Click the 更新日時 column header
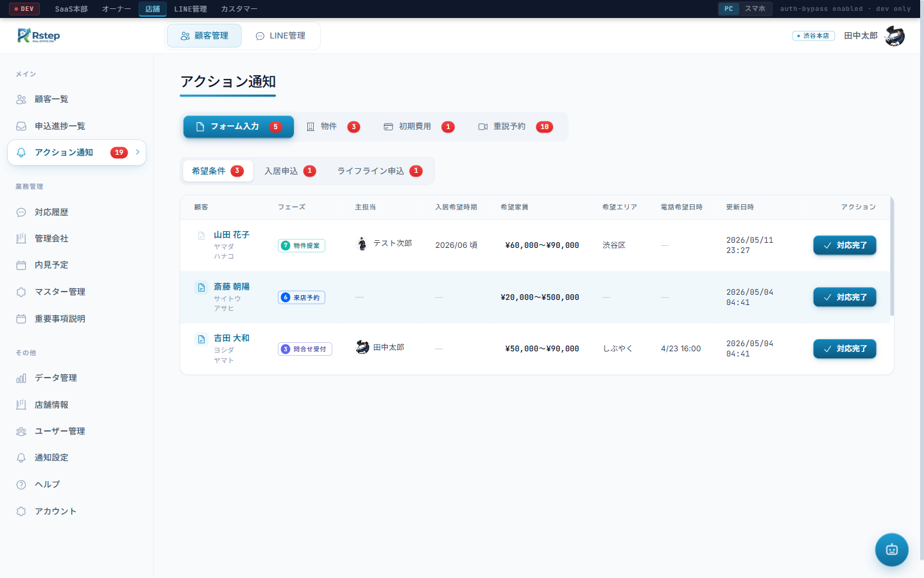The height and width of the screenshot is (578, 924). [740, 207]
